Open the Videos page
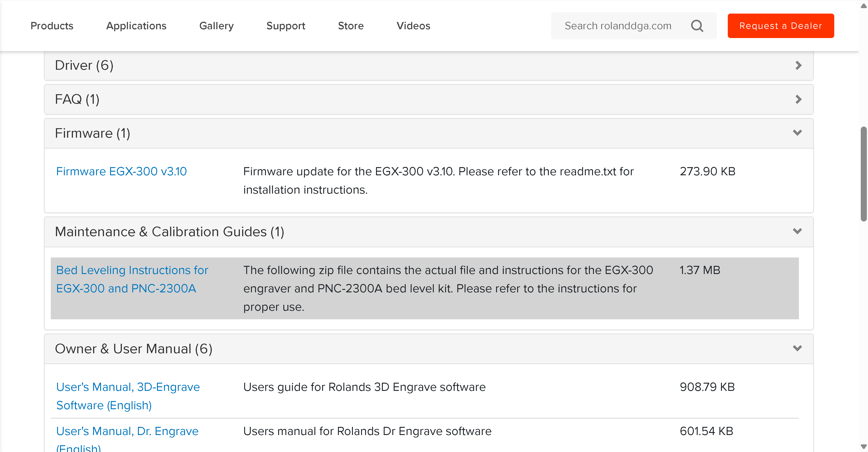This screenshot has width=868, height=452. [413, 26]
